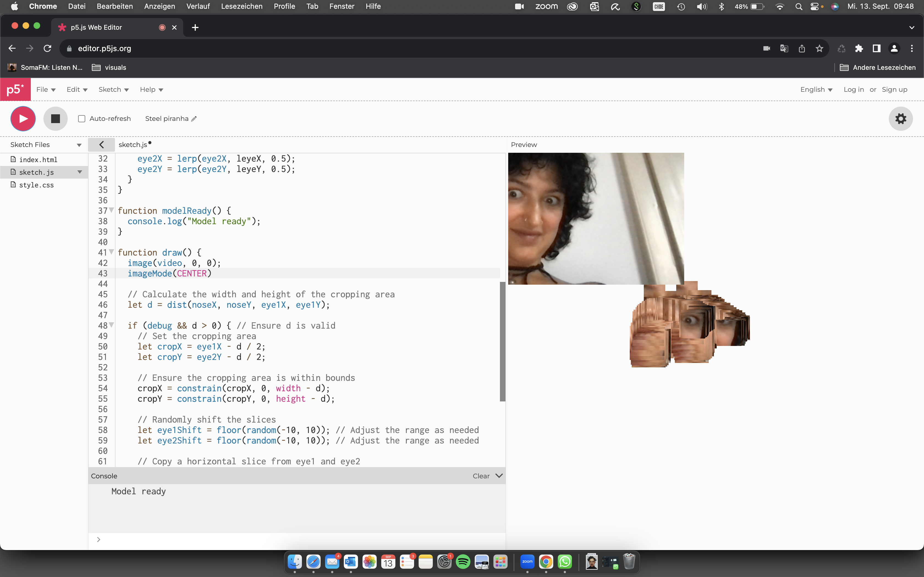This screenshot has width=924, height=577.
Task: Collapse the console with its chevron
Action: point(499,476)
